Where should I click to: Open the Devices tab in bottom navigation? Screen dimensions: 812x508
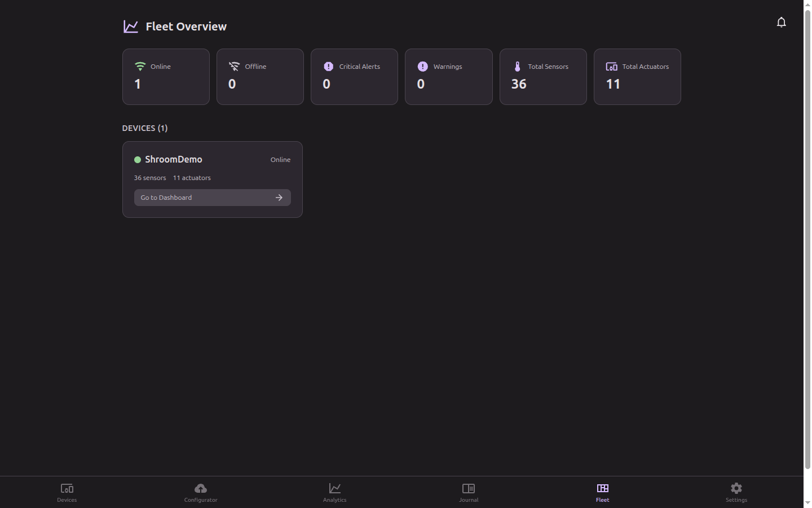point(67,492)
